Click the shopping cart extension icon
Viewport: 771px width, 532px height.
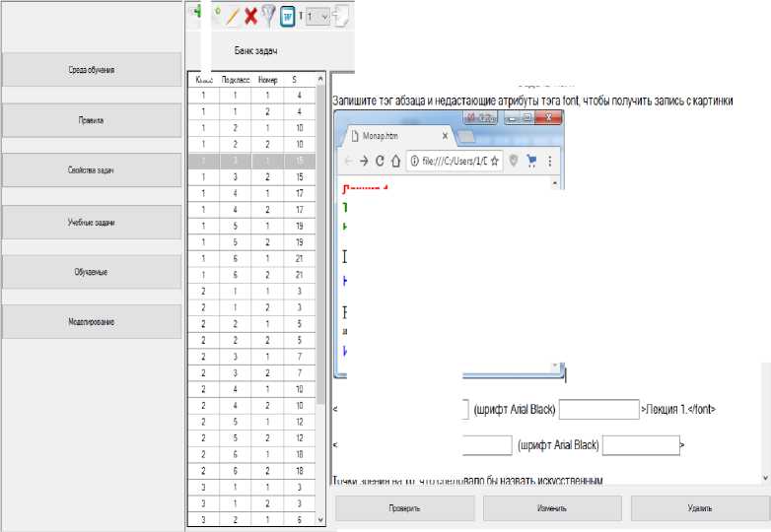[531, 161]
